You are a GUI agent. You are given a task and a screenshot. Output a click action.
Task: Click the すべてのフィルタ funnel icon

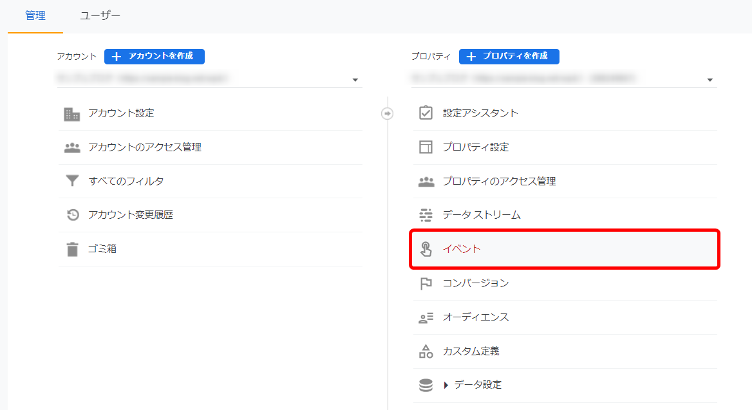[x=72, y=181]
